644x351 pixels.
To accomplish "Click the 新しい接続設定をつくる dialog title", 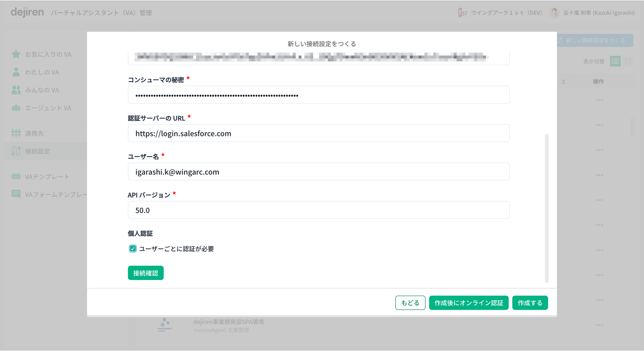I will pos(322,44).
